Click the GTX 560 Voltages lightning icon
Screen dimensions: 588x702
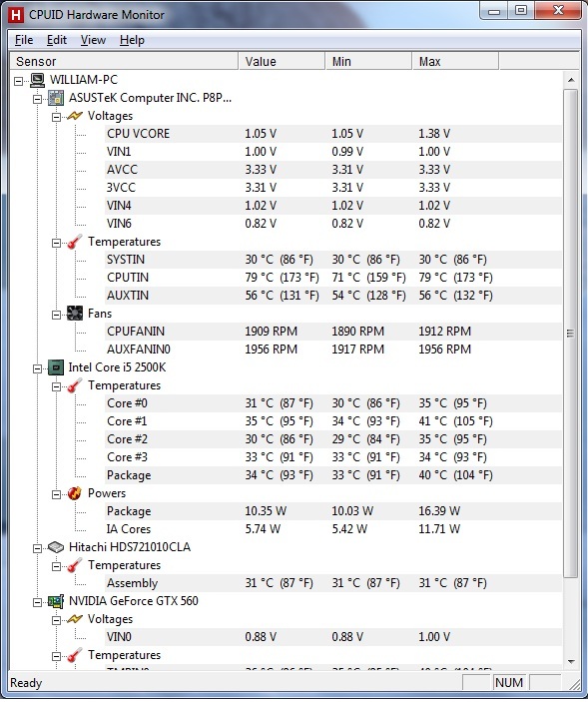click(75, 619)
